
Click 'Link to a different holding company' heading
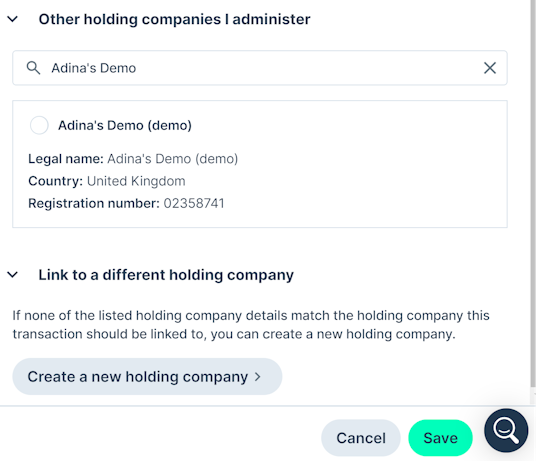click(x=166, y=275)
